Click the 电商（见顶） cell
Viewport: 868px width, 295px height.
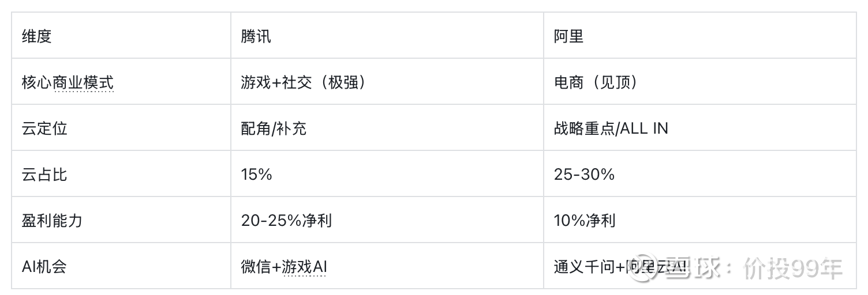click(596, 82)
